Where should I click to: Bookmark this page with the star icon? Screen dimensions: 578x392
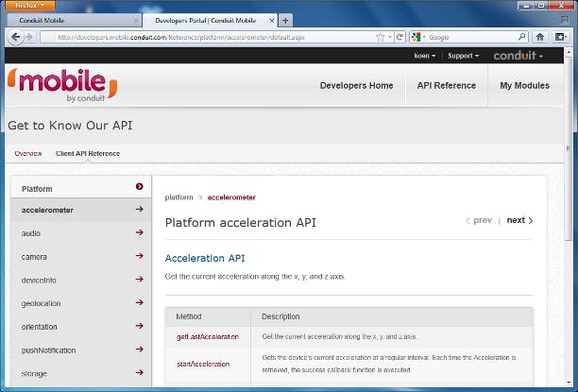[x=380, y=37]
